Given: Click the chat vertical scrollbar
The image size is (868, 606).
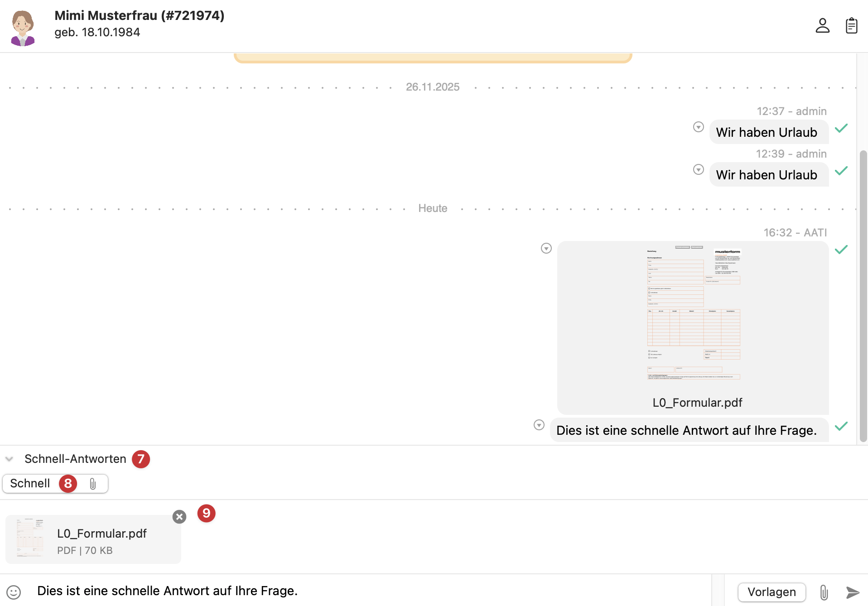Looking at the screenshot, I should (x=863, y=294).
